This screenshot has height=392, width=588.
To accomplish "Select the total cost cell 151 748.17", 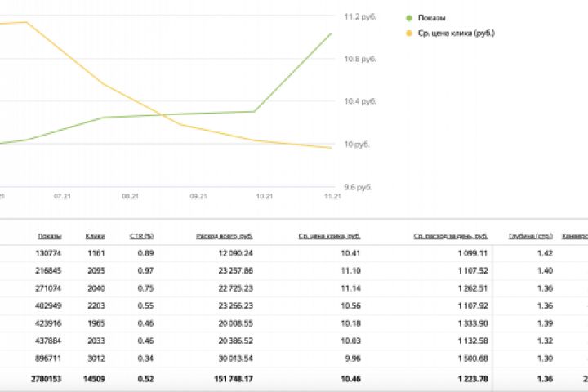I will point(230,380).
